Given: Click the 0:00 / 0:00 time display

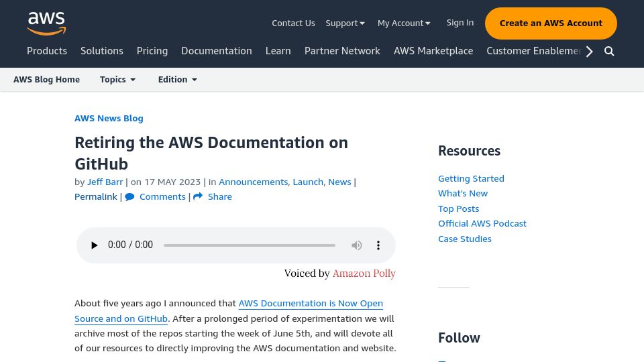Looking at the screenshot, I should [x=130, y=245].
